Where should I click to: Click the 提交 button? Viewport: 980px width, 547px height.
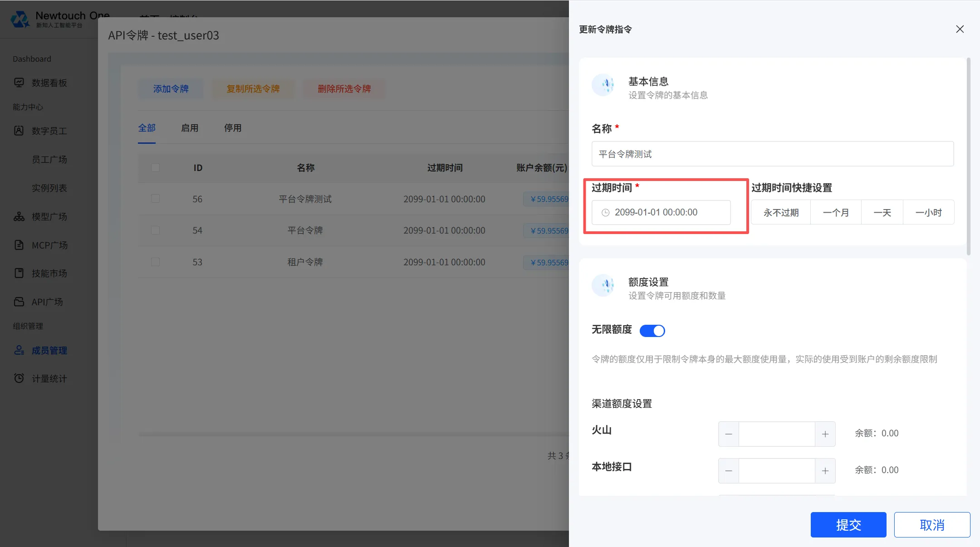848,525
